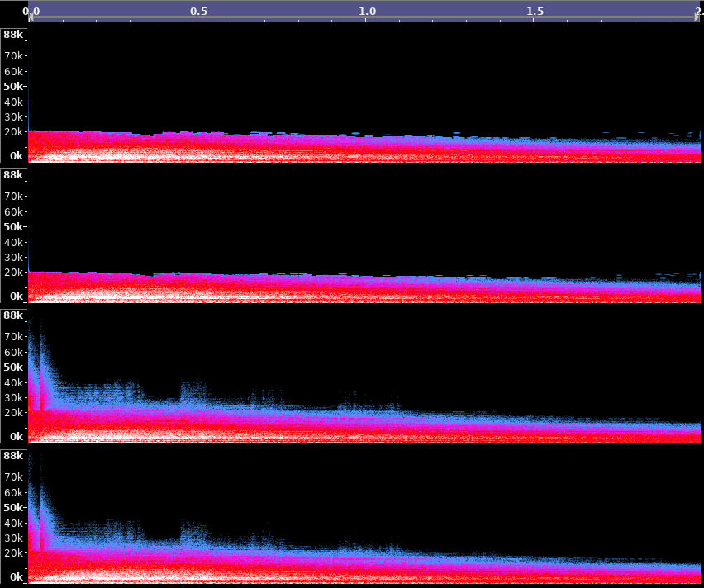704x588 pixels.
Task: Click 30k on the second track's frequency scale
Action: click(x=13, y=257)
